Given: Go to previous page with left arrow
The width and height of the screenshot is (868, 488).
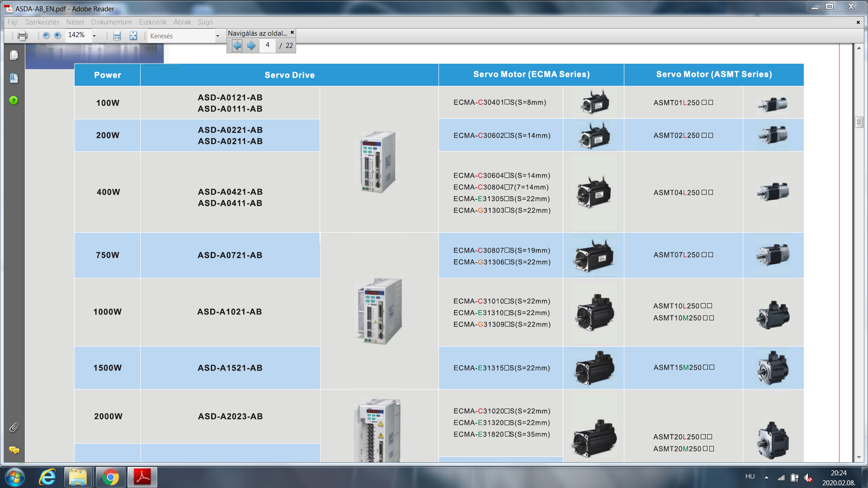Looking at the screenshot, I should 237,45.
